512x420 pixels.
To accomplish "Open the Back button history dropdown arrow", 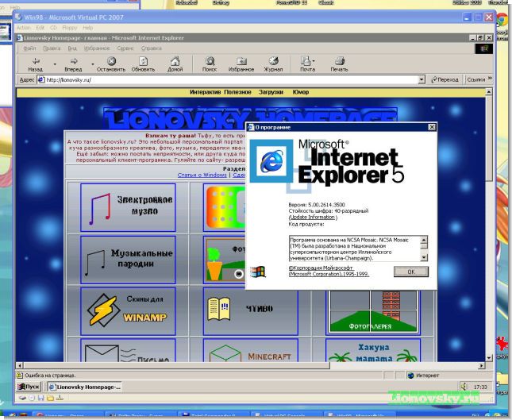I will tap(54, 64).
